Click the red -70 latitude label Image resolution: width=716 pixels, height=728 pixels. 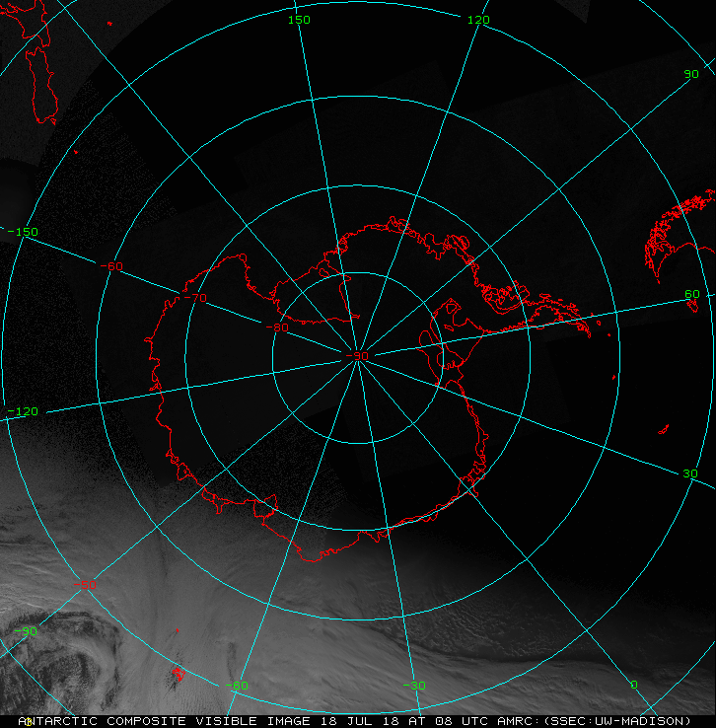[x=195, y=298]
